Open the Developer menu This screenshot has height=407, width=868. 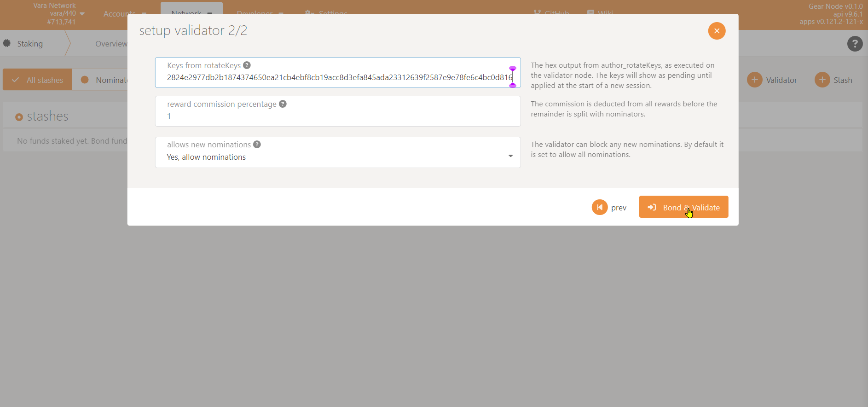(x=260, y=14)
